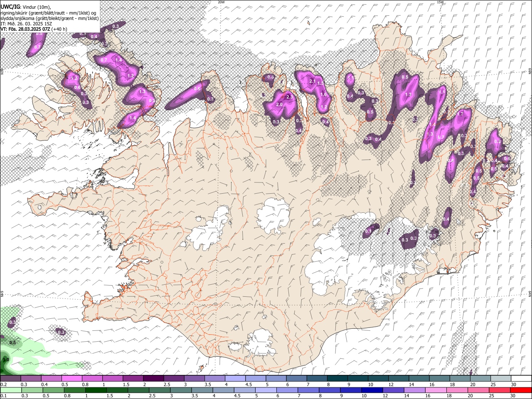The image size is (532, 399).
Task: Pick snow legend swatch between 12 and 14
Action: point(399,378)
